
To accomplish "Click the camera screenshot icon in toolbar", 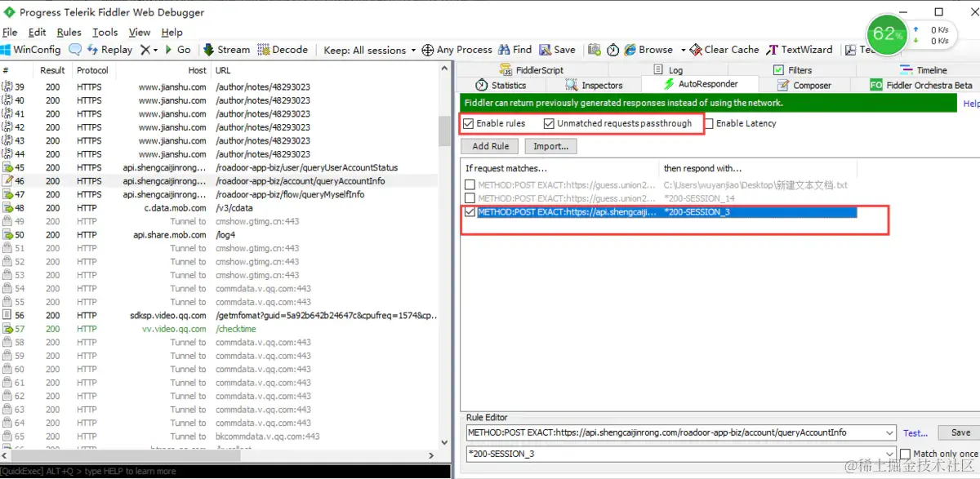I will [x=595, y=50].
